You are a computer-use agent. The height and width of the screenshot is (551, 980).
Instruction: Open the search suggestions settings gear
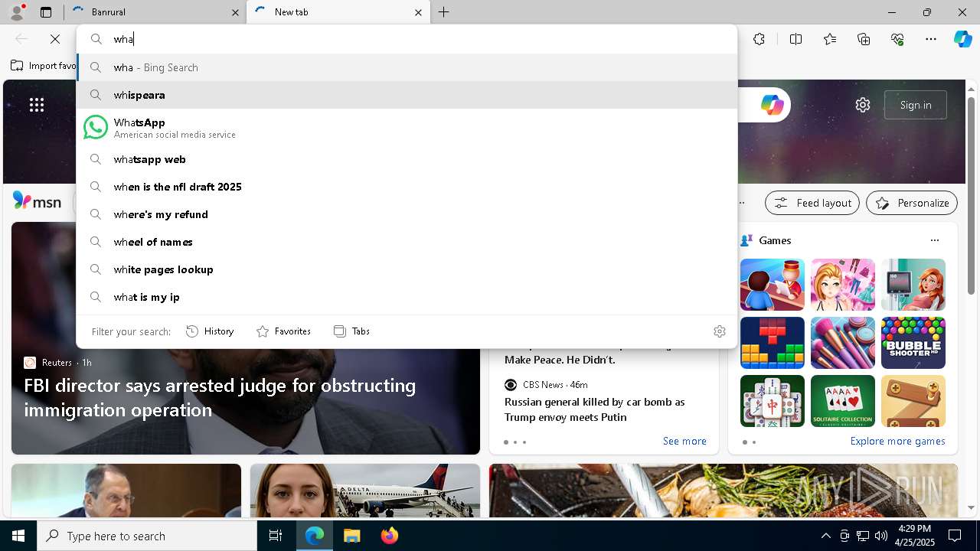[x=720, y=331]
